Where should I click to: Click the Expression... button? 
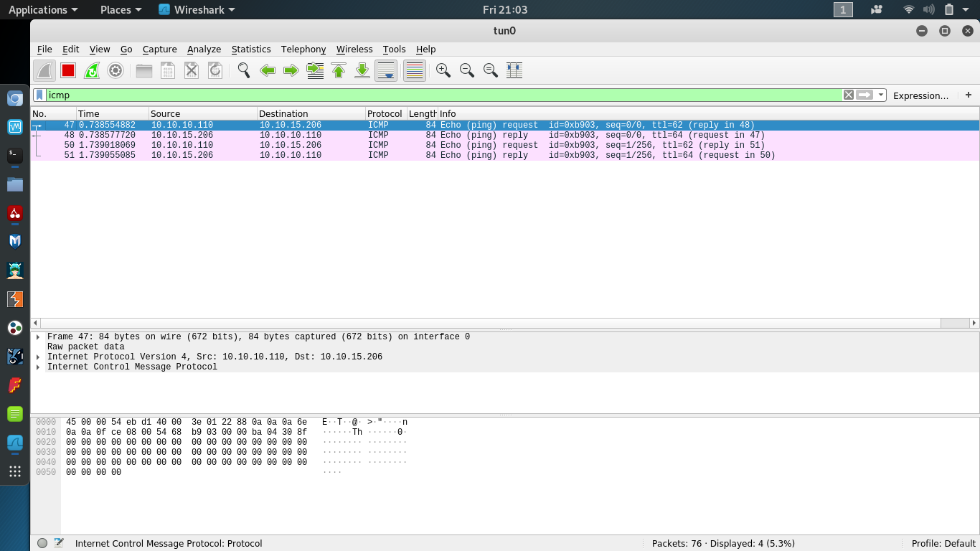[x=920, y=95]
